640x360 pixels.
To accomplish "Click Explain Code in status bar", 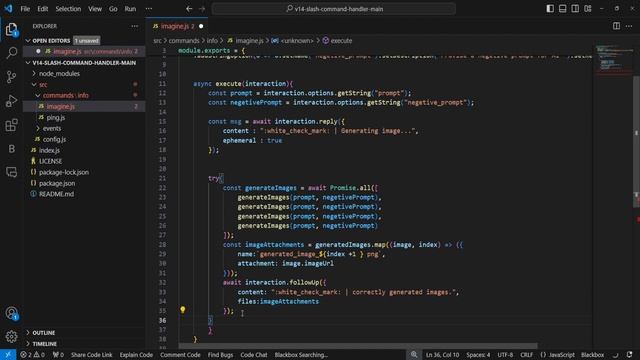I will [136, 355].
